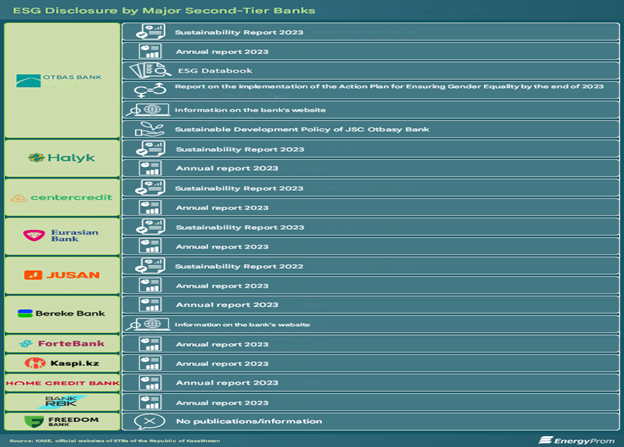The height and width of the screenshot is (447, 624).
Task: Click Halyk's 'Sustainability Report 2023' text
Action: [x=240, y=149]
